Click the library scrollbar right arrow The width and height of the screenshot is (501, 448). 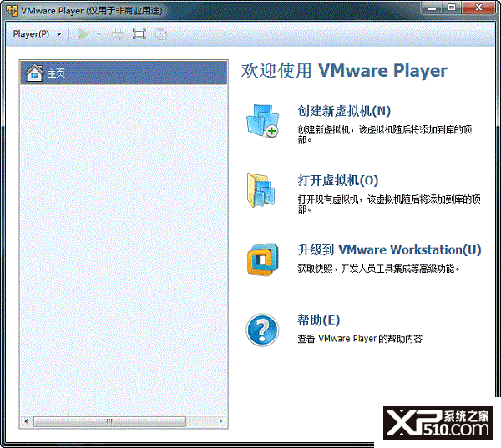(220, 421)
